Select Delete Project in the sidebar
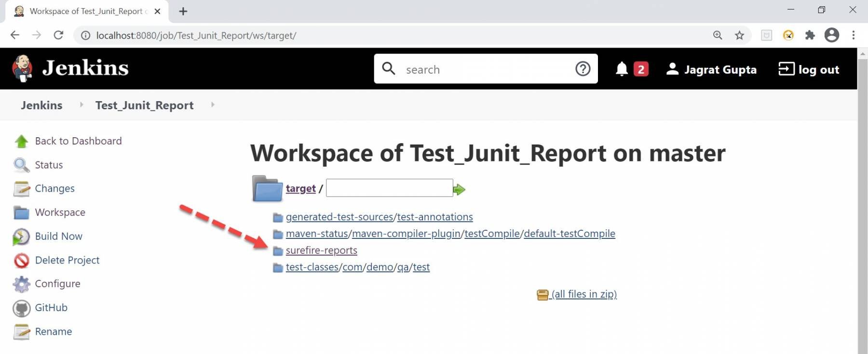Image resolution: width=868 pixels, height=354 pixels. point(67,261)
